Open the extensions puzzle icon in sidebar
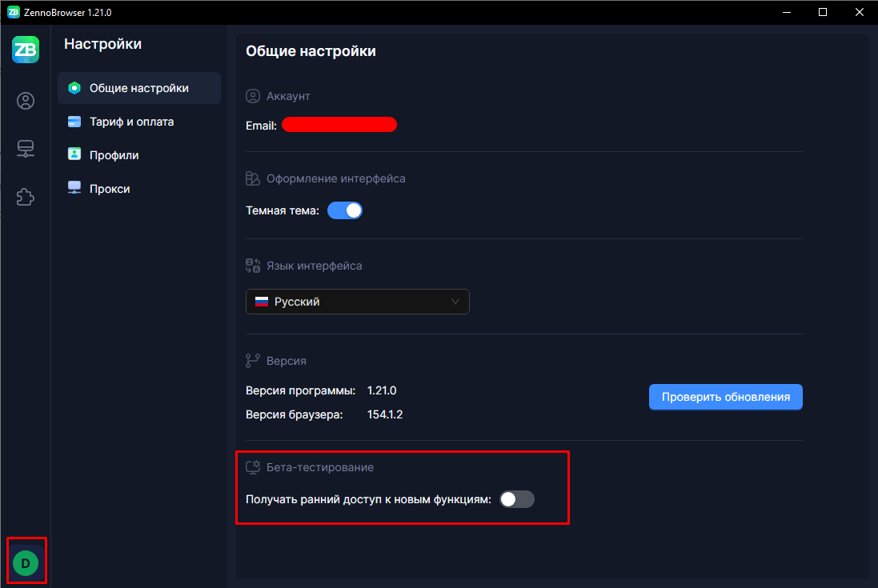The height and width of the screenshot is (588, 878). tap(26, 197)
